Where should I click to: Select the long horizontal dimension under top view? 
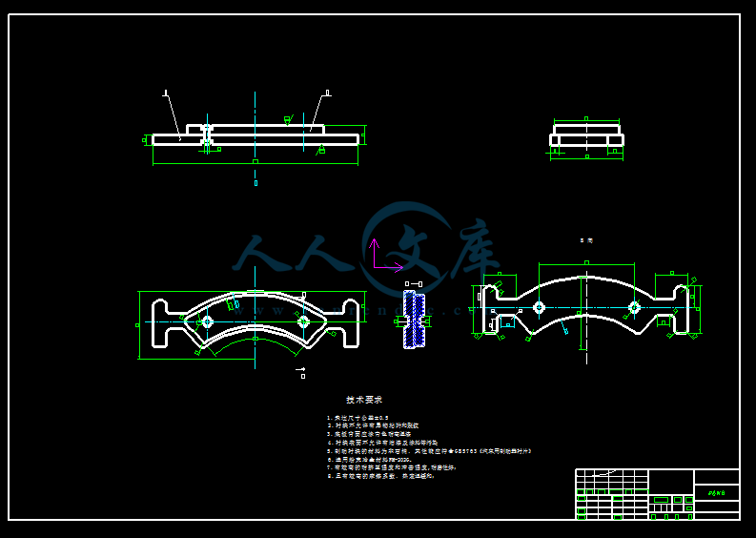255,163
